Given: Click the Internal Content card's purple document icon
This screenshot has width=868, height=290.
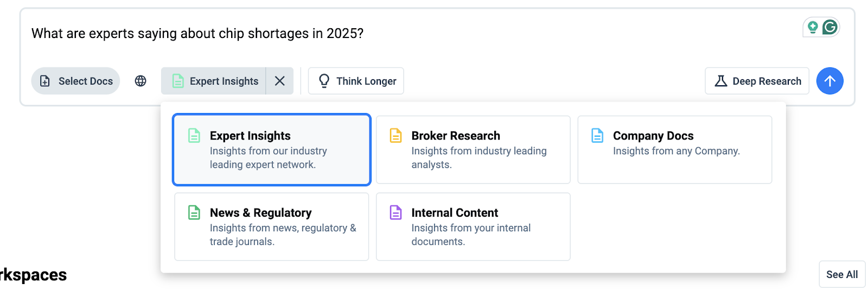Looking at the screenshot, I should (x=396, y=212).
